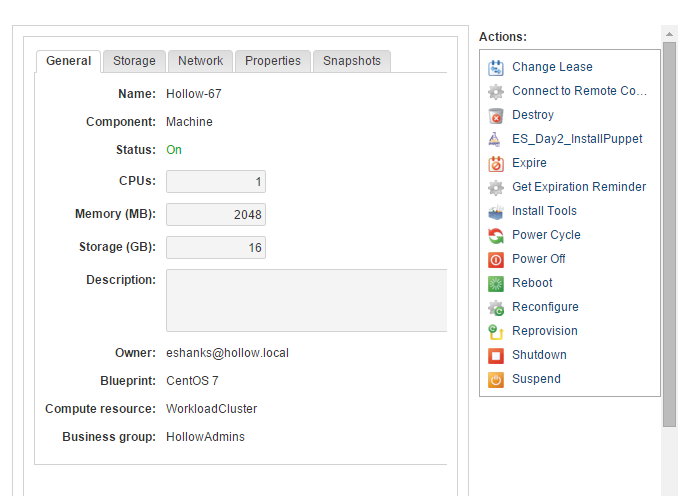Image resolution: width=684 pixels, height=496 pixels.
Task: Click inside the Description text area
Action: point(306,300)
